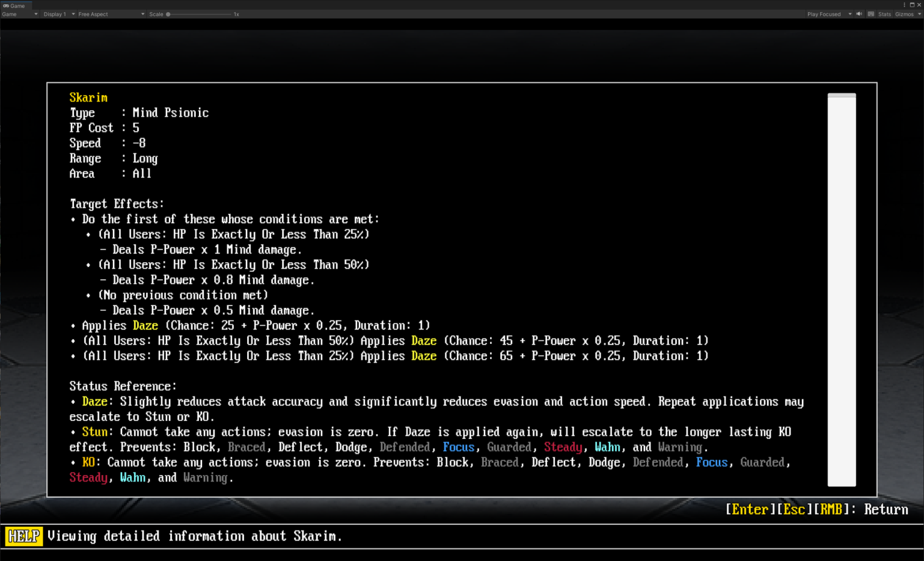Click the Return label
Viewport: 924px width, 561px height.
886,510
